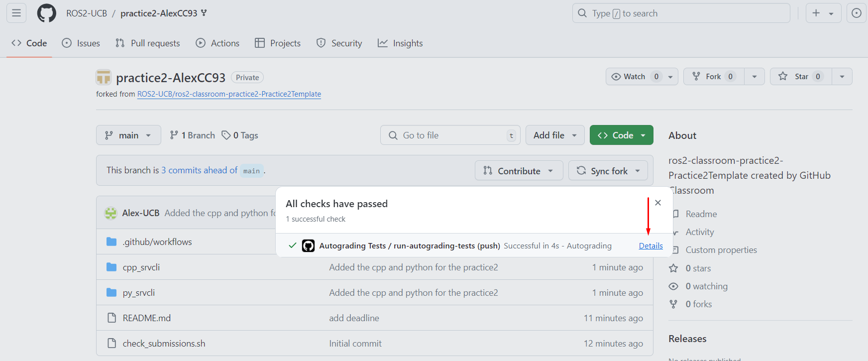Open the .github/workflows folder
Viewport: 868px width, 361px height.
(157, 241)
